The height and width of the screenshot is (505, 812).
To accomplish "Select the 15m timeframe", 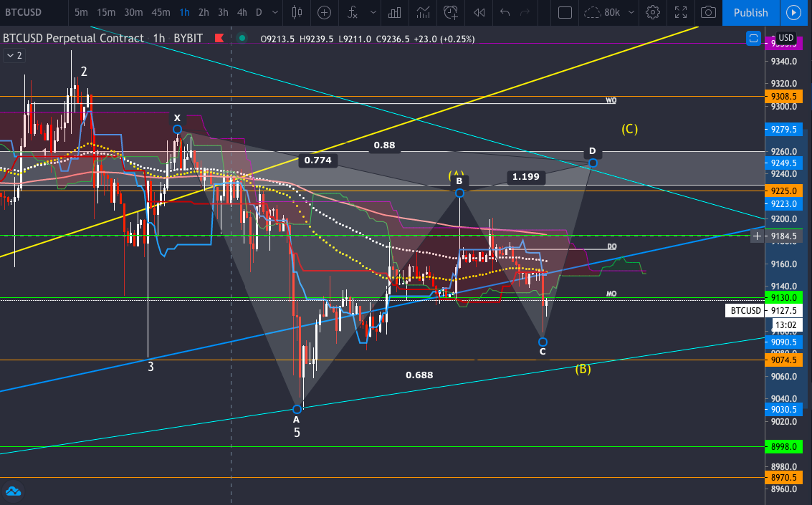I will tap(105, 12).
